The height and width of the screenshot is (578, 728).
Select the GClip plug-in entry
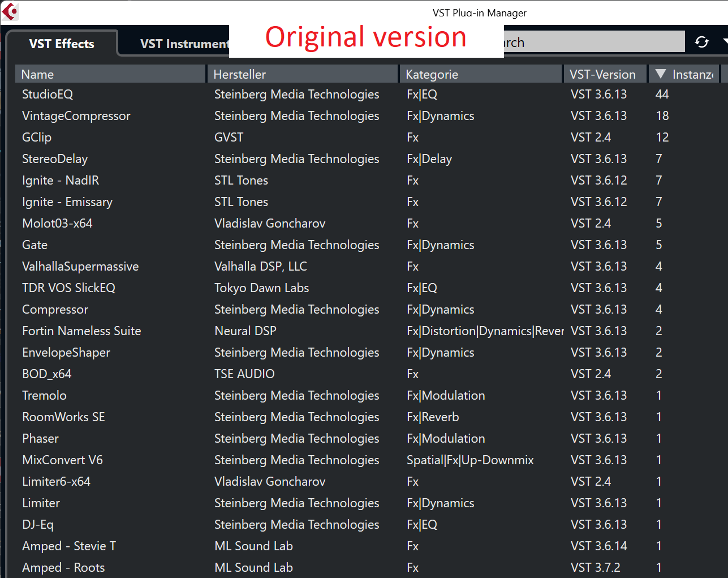[x=37, y=138]
